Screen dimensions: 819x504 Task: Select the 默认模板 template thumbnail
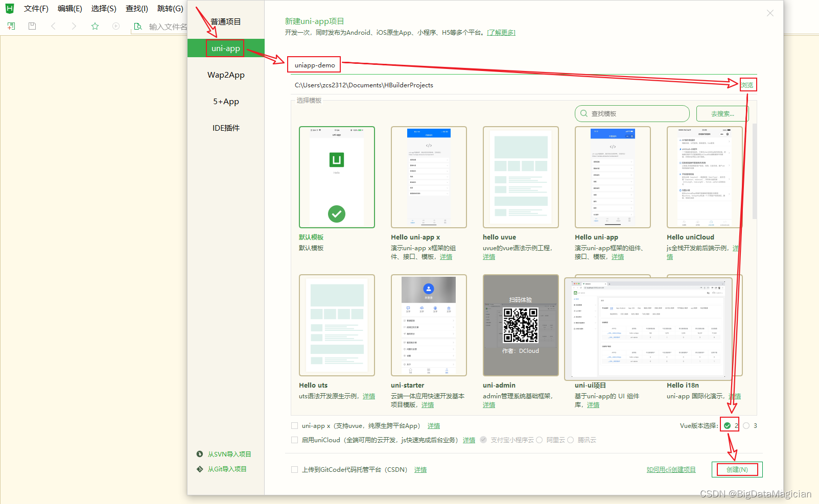pos(337,177)
